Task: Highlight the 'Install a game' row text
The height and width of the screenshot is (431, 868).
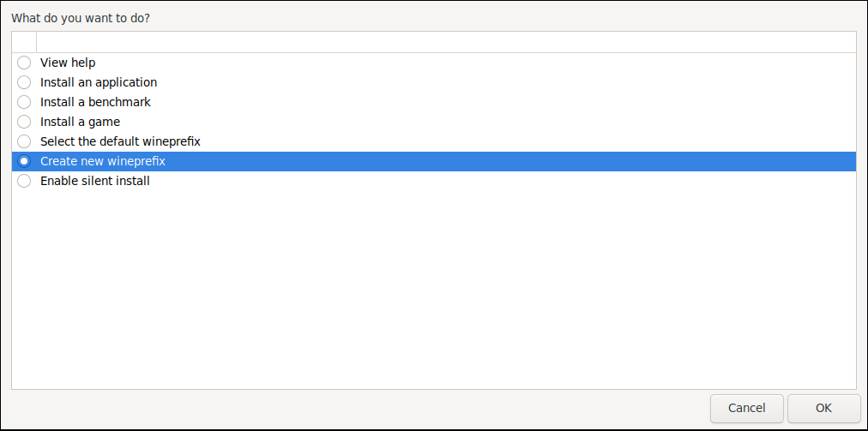Action: pyautogui.click(x=80, y=122)
